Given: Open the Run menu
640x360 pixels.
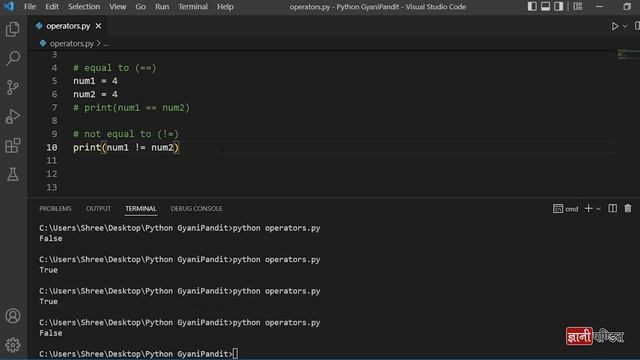Looking at the screenshot, I should click(x=162, y=7).
